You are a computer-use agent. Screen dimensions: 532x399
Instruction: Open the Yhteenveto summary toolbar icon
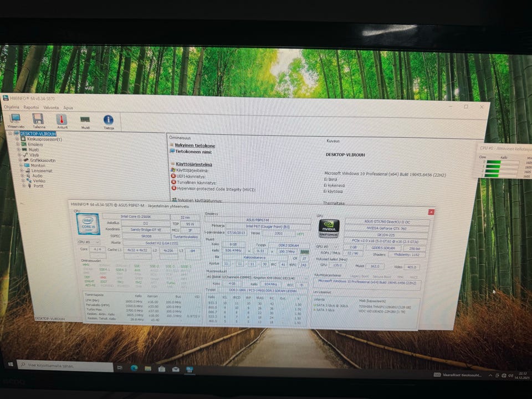tap(15, 119)
